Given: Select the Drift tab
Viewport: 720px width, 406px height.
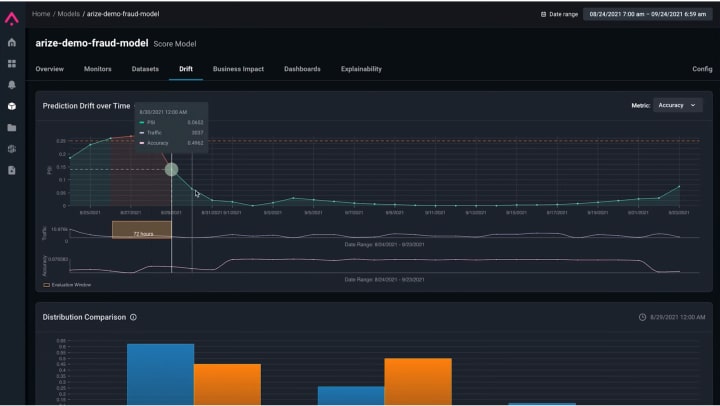Looking at the screenshot, I should pyautogui.click(x=186, y=69).
